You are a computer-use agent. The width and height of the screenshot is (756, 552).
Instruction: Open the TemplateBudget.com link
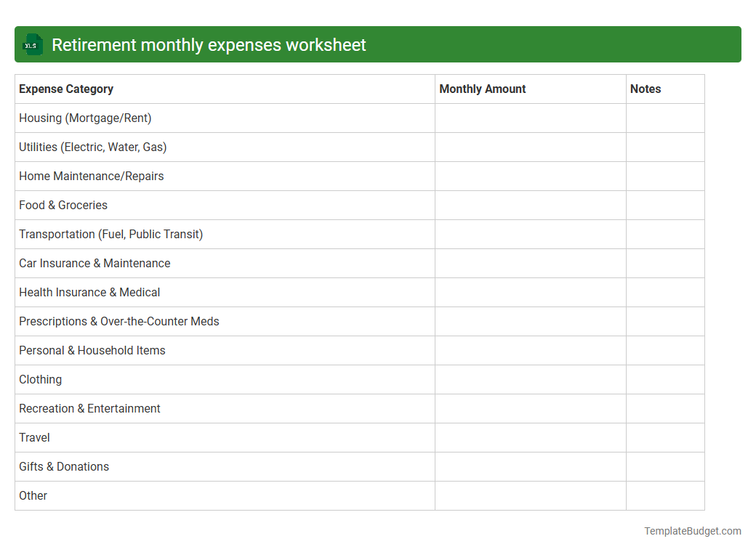tap(691, 531)
